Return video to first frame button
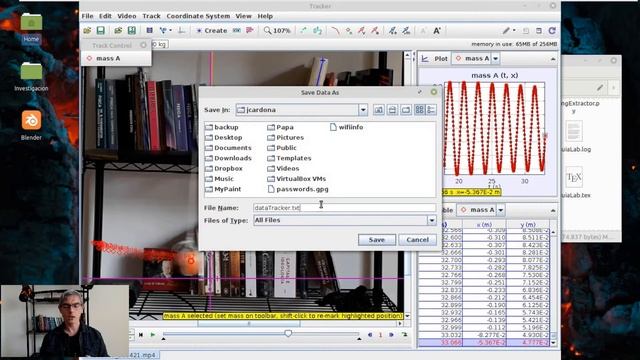640x360 pixels. click(141, 335)
